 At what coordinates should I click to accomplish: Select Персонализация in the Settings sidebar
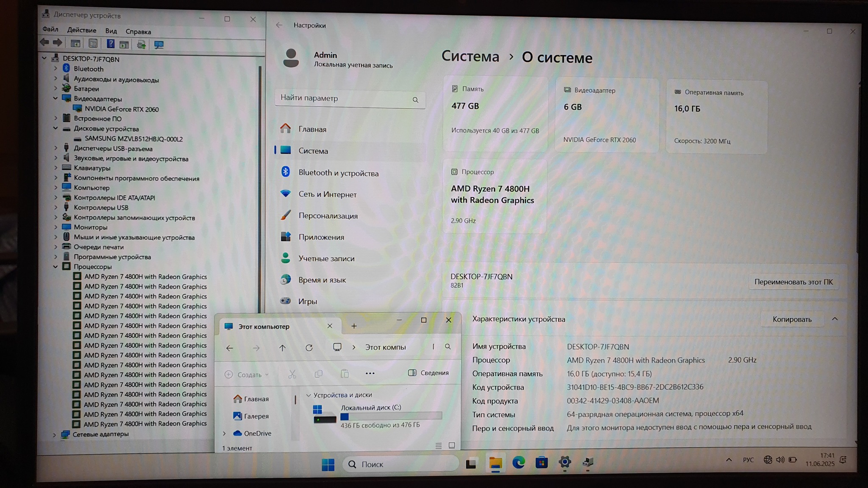(x=328, y=216)
